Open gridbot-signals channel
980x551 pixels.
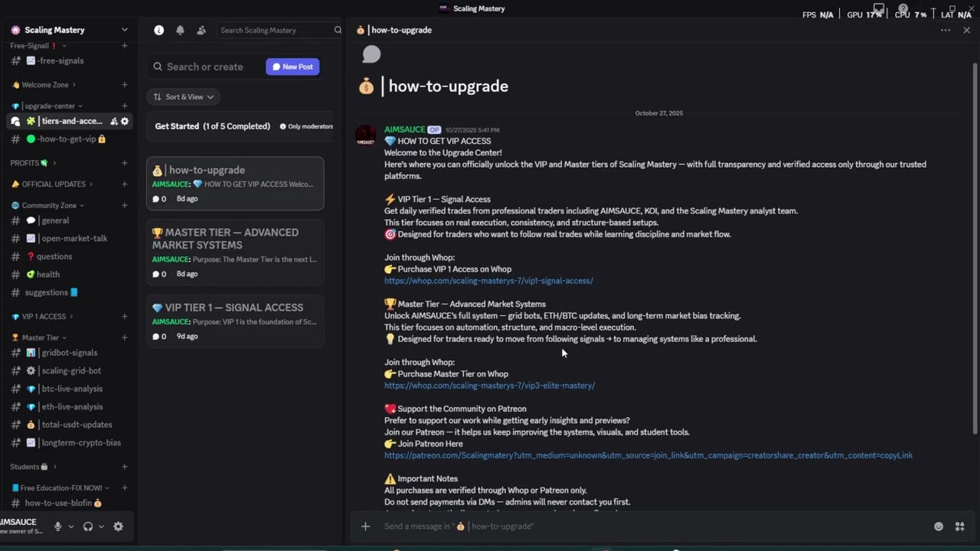[x=69, y=353]
